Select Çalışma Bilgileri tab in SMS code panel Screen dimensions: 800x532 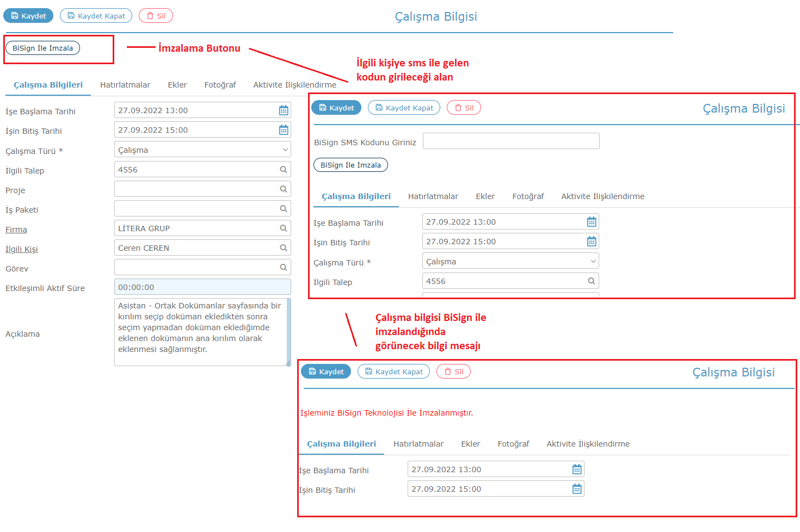(x=356, y=196)
